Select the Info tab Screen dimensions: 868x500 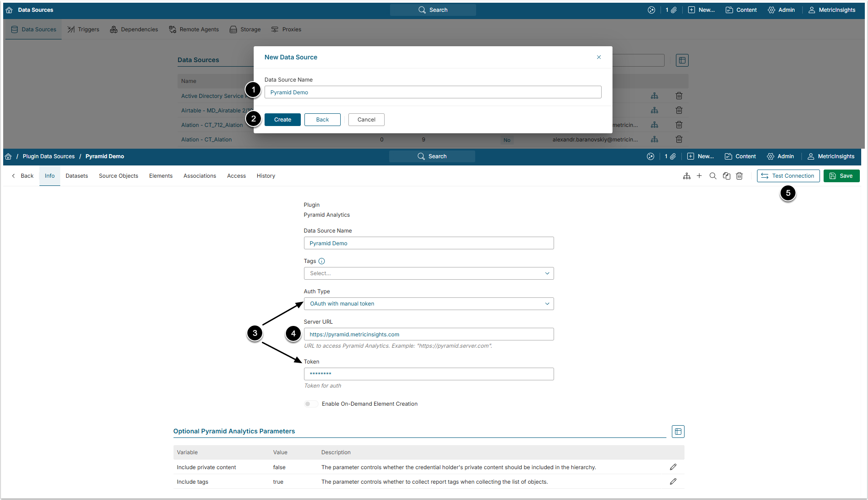pyautogui.click(x=50, y=176)
